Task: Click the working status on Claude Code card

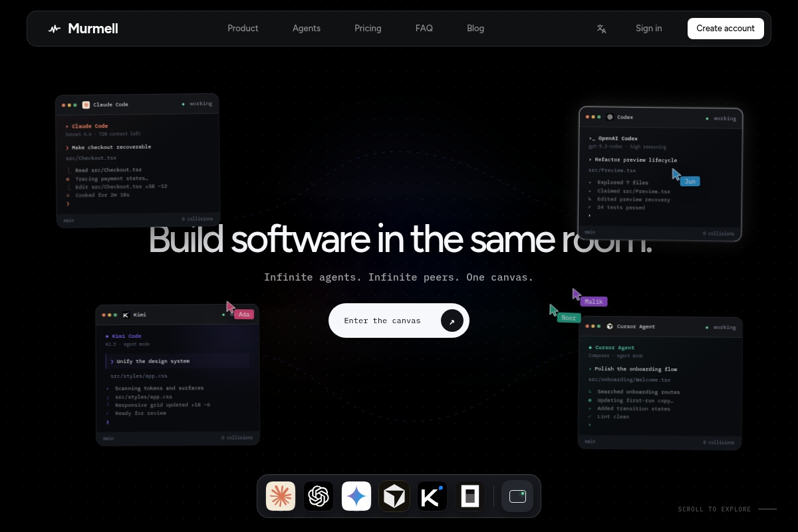Action: 197,104
